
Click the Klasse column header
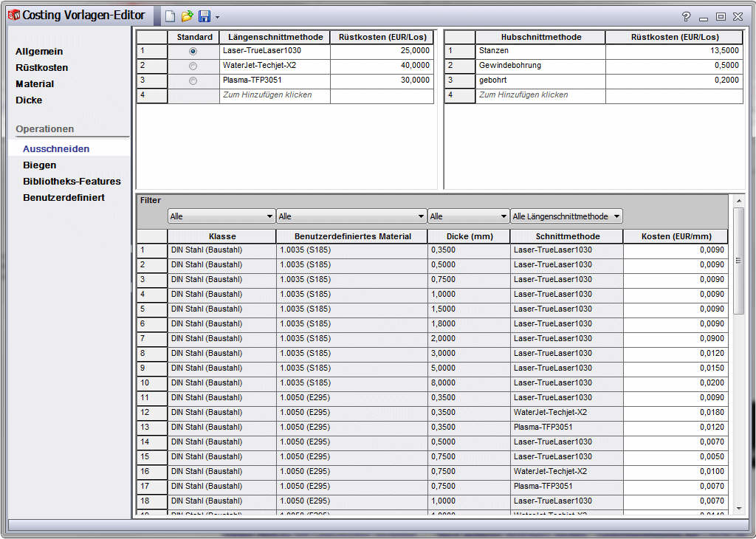point(221,236)
